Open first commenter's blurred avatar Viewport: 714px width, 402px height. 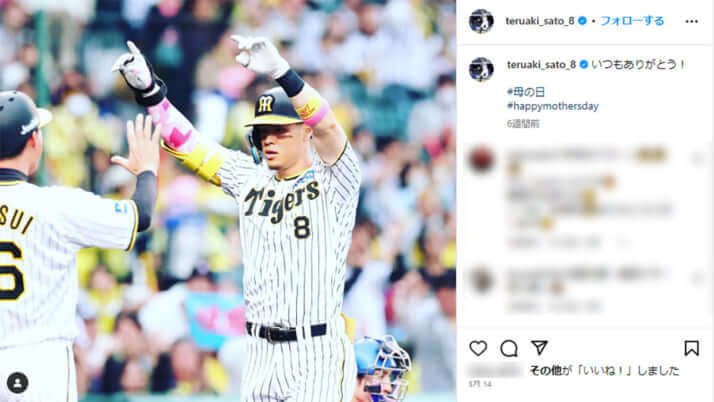481,160
